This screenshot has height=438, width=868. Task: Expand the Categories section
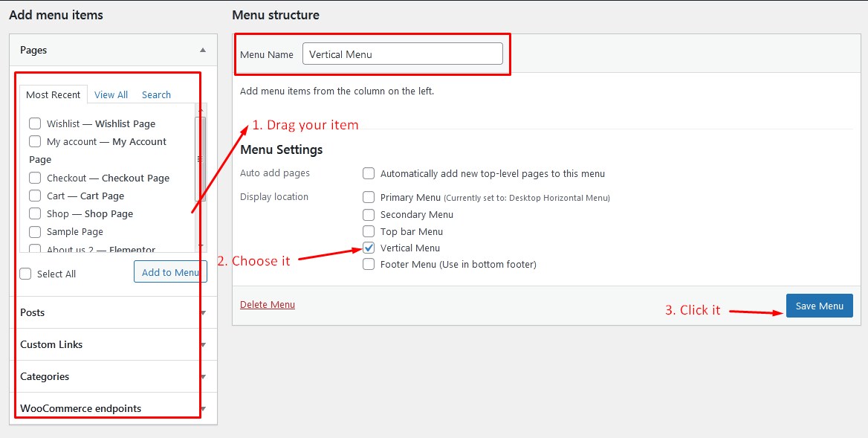203,377
